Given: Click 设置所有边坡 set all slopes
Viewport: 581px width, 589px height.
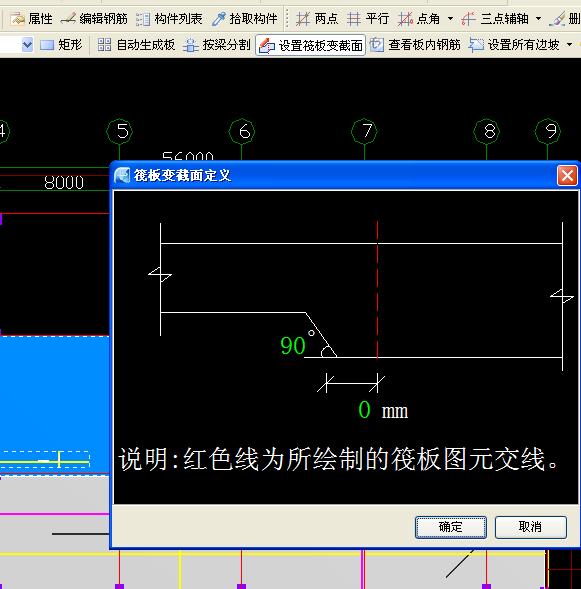Looking at the screenshot, I should coord(514,45).
